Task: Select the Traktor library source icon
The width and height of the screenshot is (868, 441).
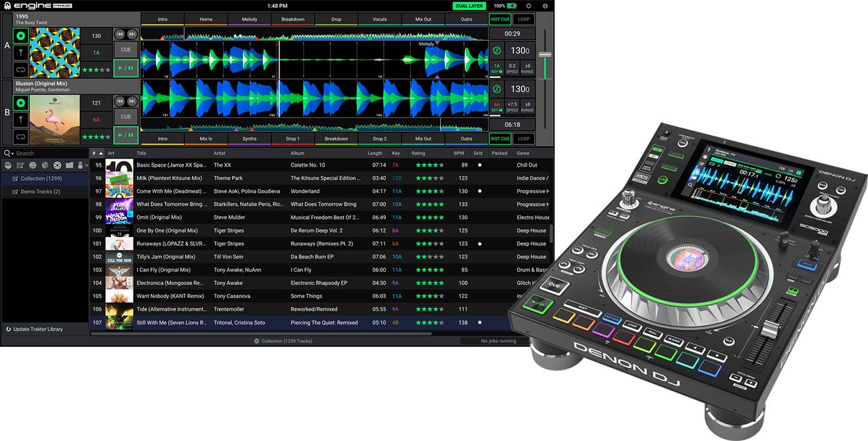Action: point(57,165)
